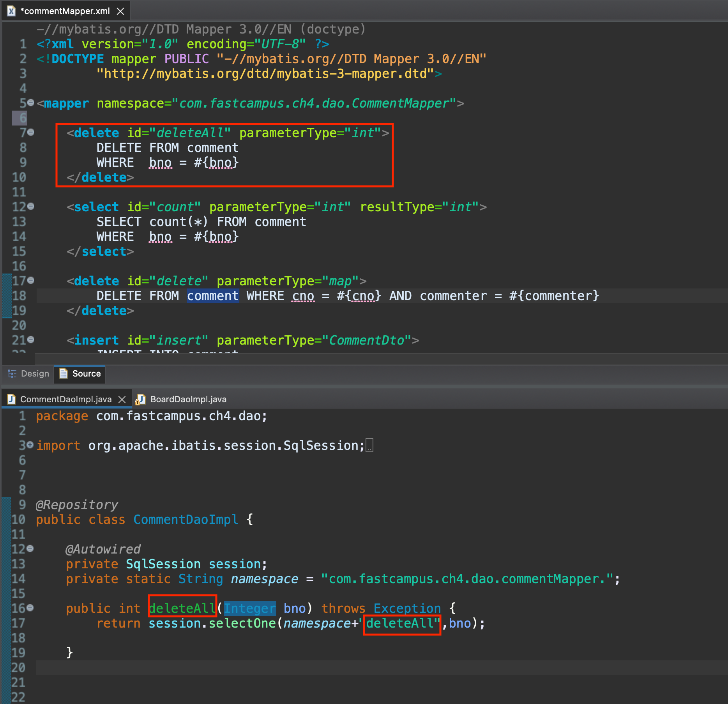728x704 pixels.
Task: Close the CommentDaoImpl.java tab
Action: pos(122,400)
